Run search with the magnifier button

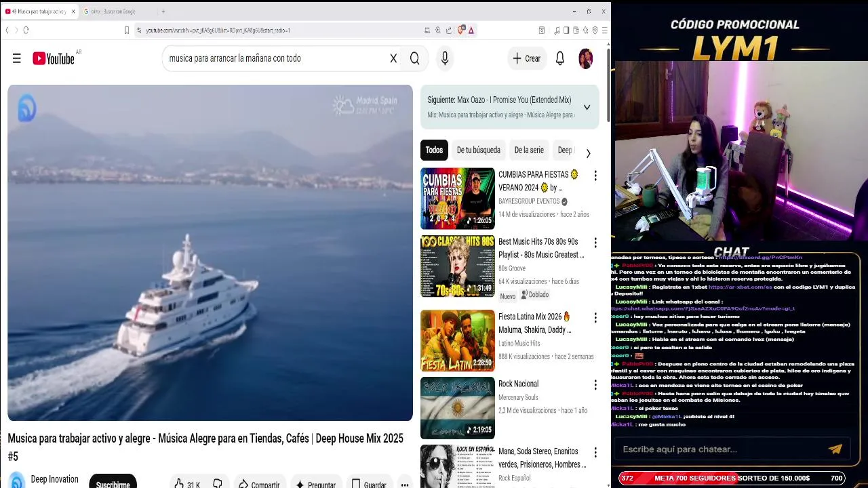(414, 58)
